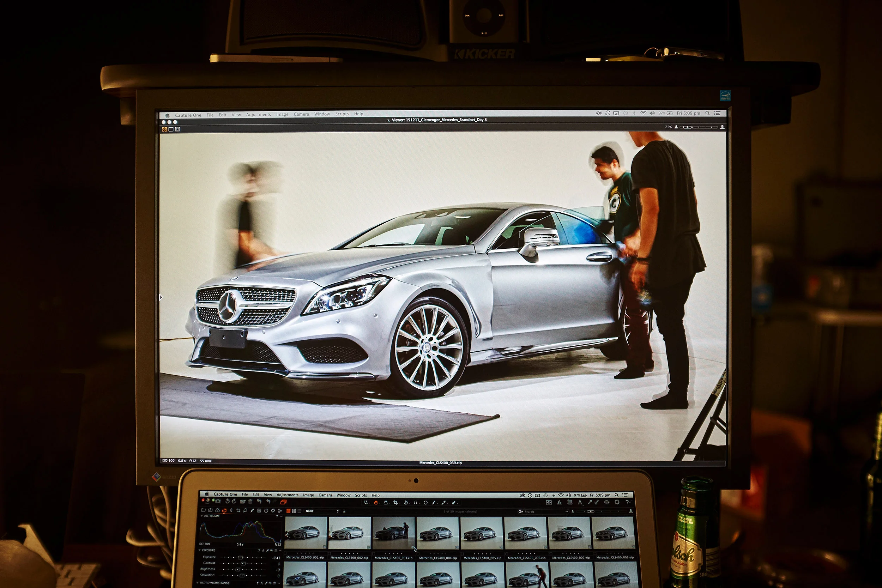Open the Output gear tool tab
Viewport: 882px width, 588px height.
coord(273,511)
